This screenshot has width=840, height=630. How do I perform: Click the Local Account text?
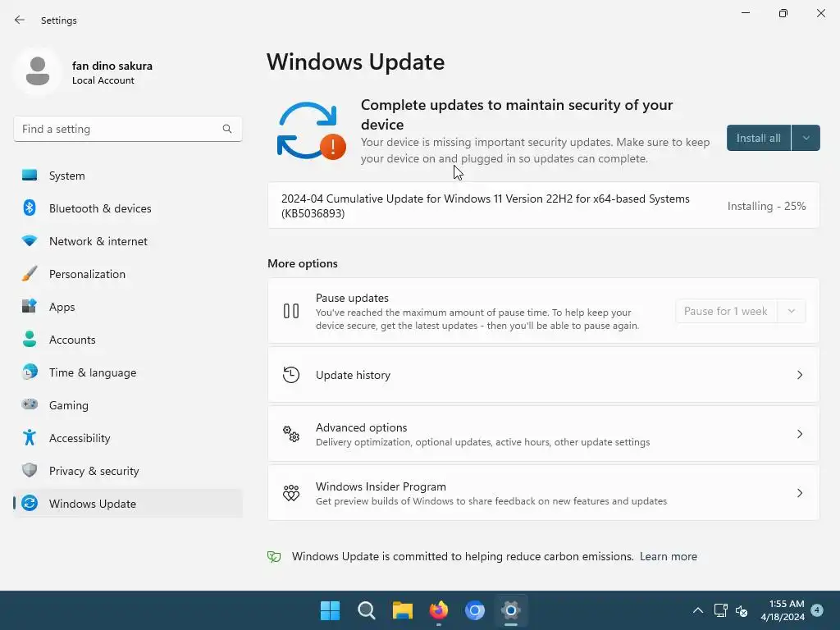[103, 80]
